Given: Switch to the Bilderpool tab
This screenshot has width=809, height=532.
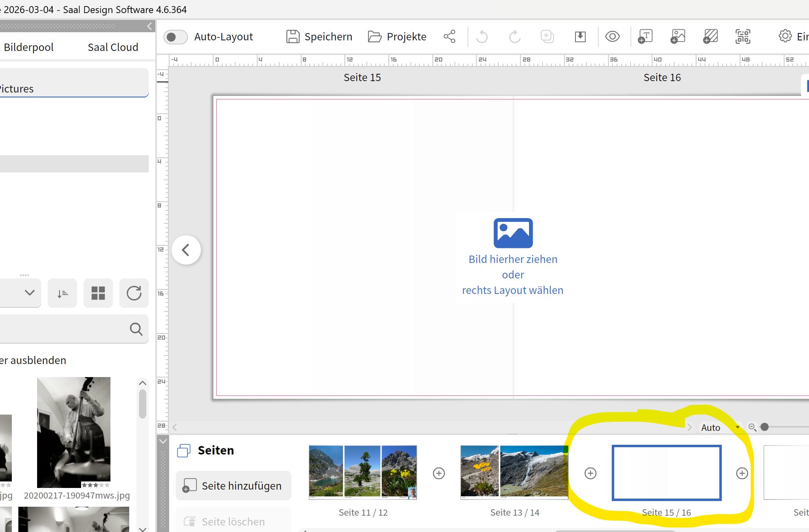Looking at the screenshot, I should tap(29, 47).
